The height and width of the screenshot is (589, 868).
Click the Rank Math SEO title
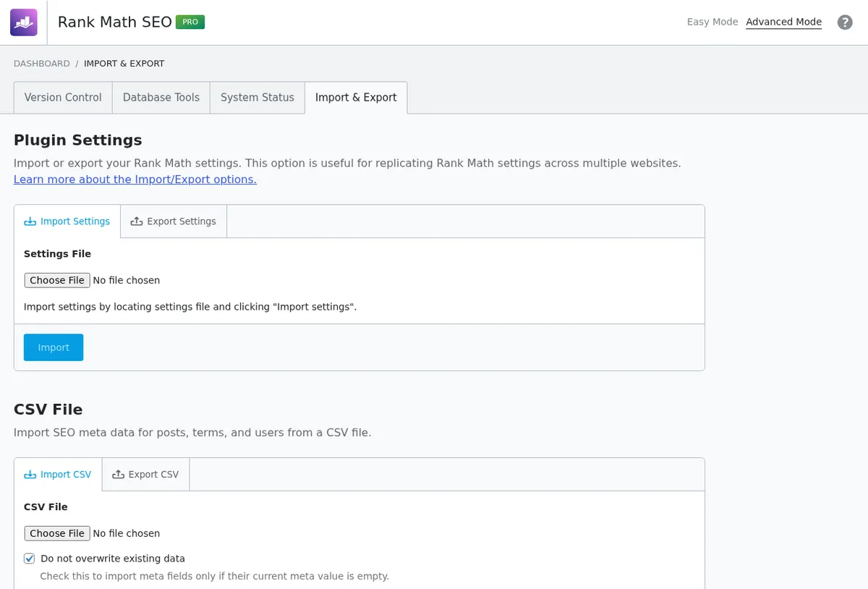coord(115,22)
